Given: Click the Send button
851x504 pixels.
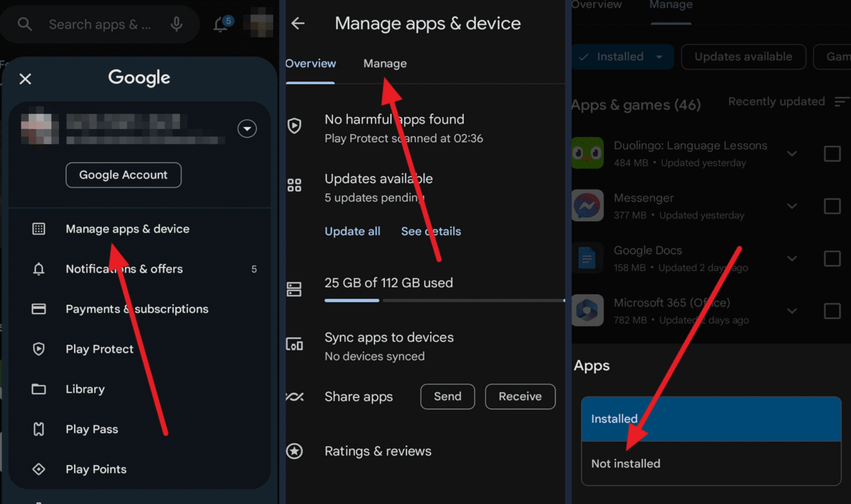Looking at the screenshot, I should (x=447, y=397).
